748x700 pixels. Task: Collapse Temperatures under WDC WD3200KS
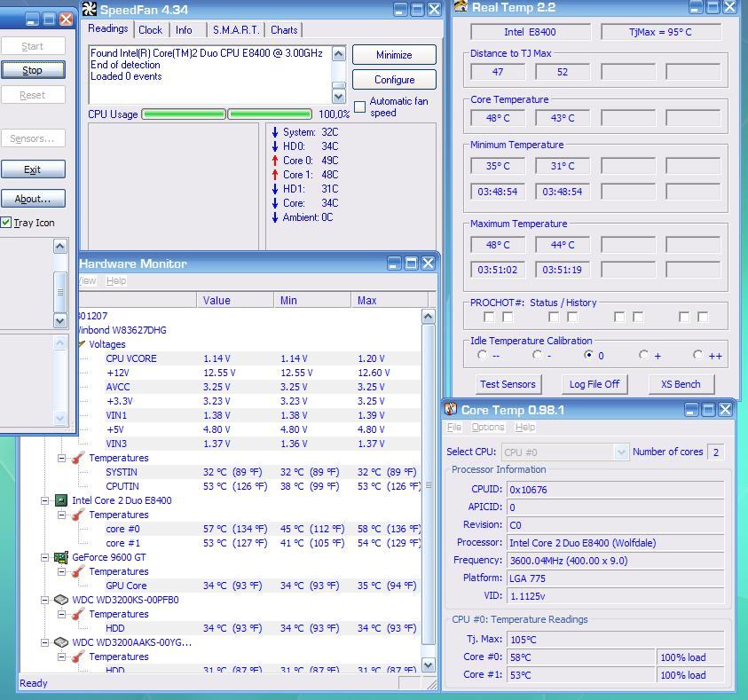coord(61,614)
